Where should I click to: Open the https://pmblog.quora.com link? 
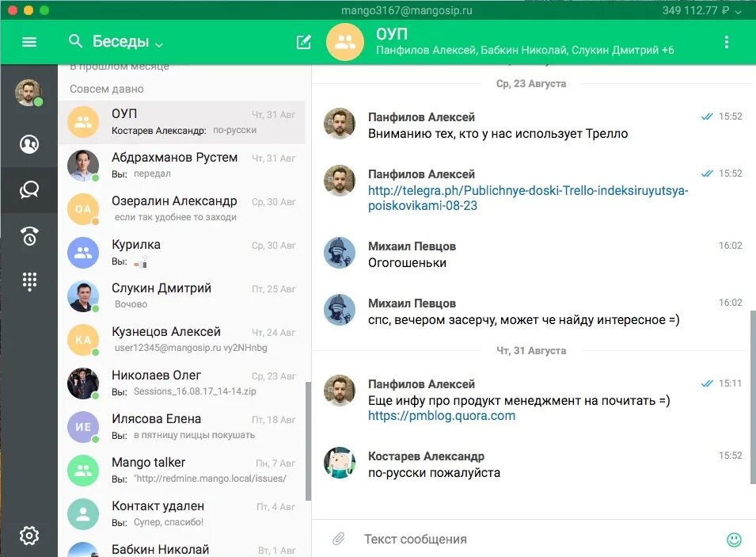click(442, 416)
